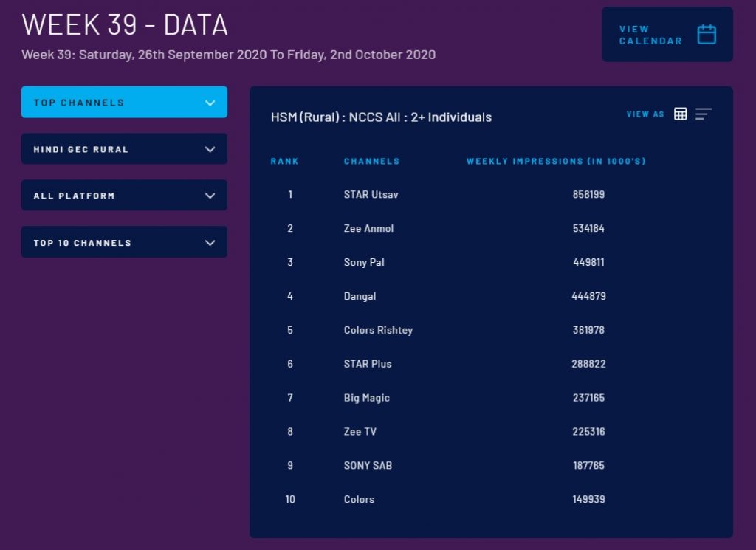Click the Week 39 - Data heading
The height and width of the screenshot is (550, 756).
click(125, 25)
